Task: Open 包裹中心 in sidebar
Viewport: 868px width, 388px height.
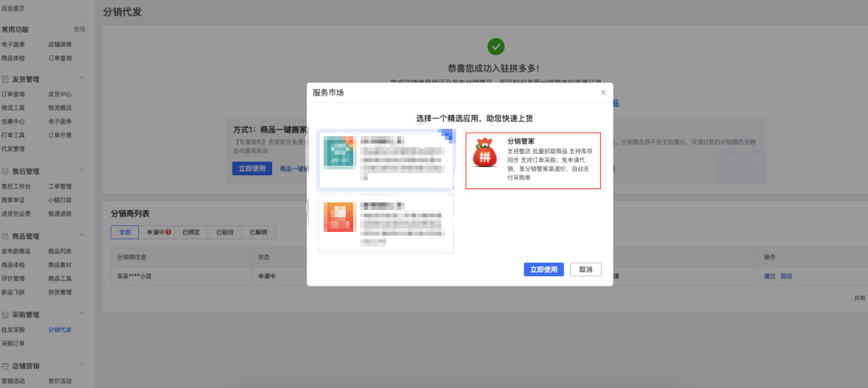Action: point(13,121)
